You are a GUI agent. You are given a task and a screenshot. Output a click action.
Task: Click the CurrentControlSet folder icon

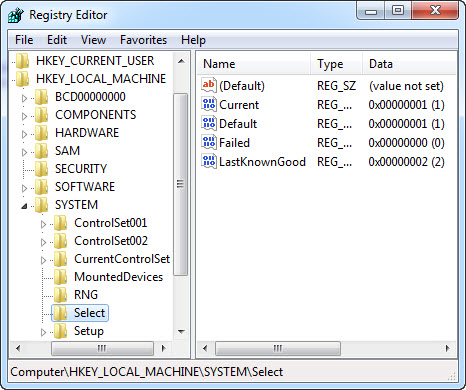tap(61, 259)
